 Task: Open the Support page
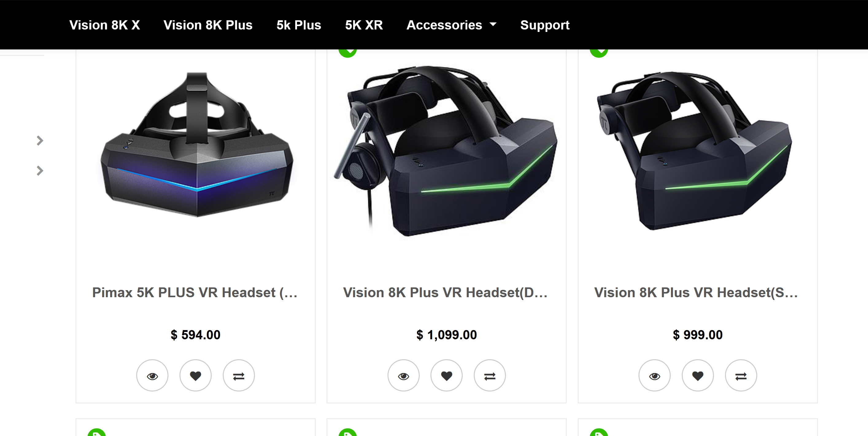click(545, 25)
